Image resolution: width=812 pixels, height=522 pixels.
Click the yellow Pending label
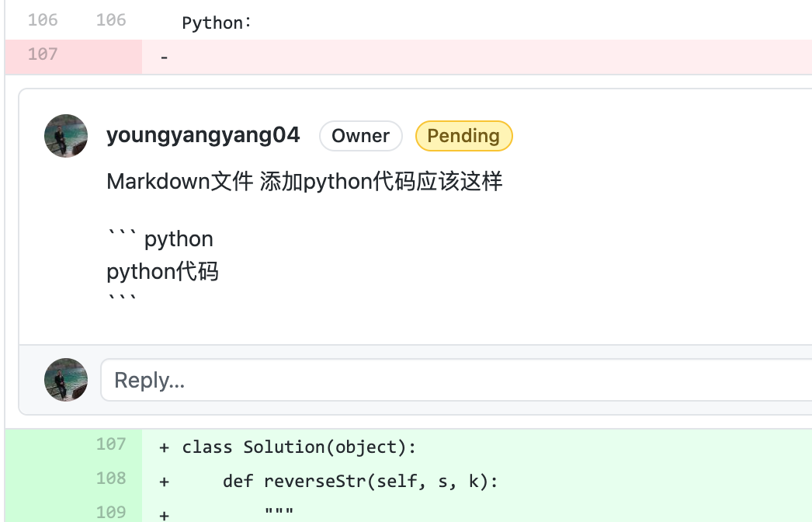[x=463, y=136]
